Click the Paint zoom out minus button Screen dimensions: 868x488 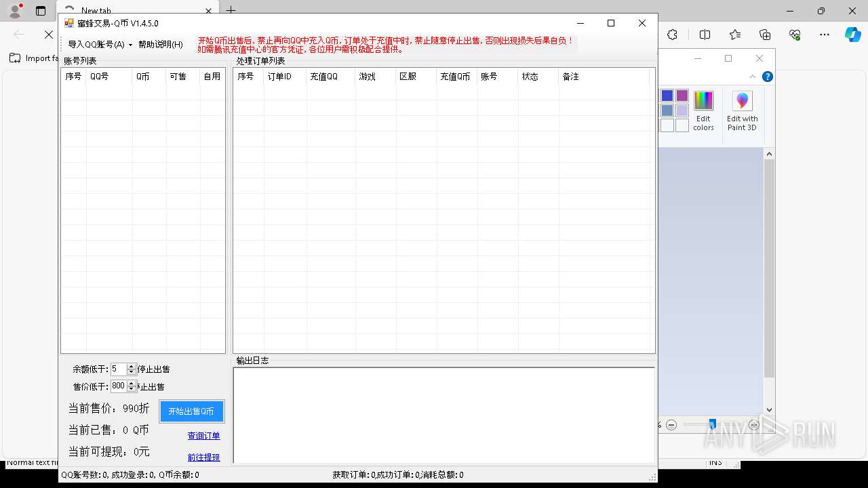671,425
